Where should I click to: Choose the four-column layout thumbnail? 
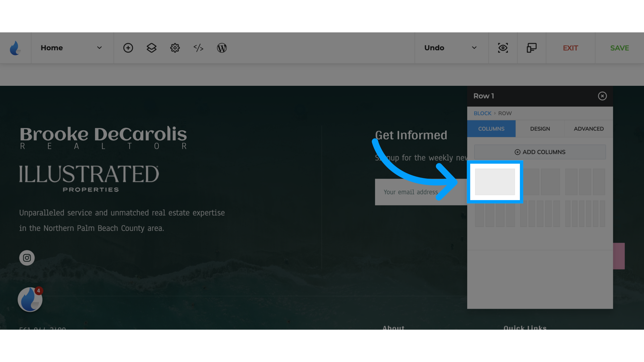click(x=495, y=214)
